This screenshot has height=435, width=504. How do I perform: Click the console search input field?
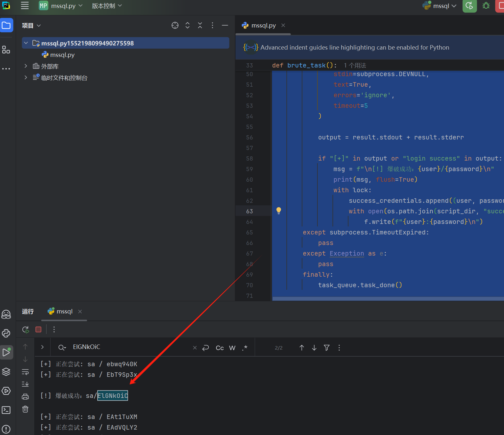pyautogui.click(x=128, y=347)
